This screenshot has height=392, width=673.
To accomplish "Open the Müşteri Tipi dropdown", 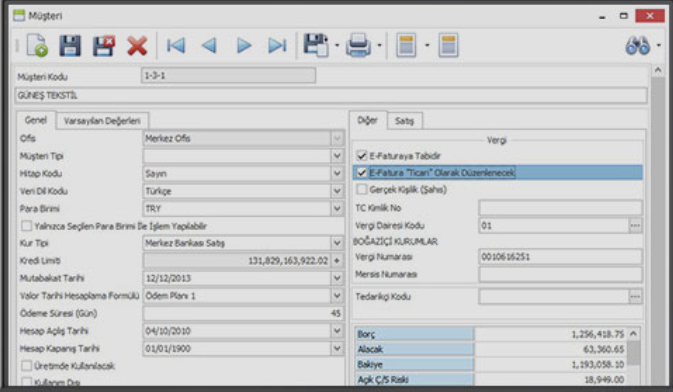I will 337,156.
